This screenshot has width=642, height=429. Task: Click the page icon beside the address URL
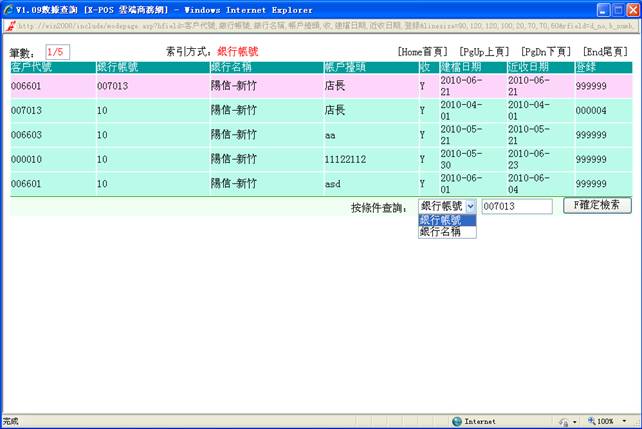(x=8, y=27)
